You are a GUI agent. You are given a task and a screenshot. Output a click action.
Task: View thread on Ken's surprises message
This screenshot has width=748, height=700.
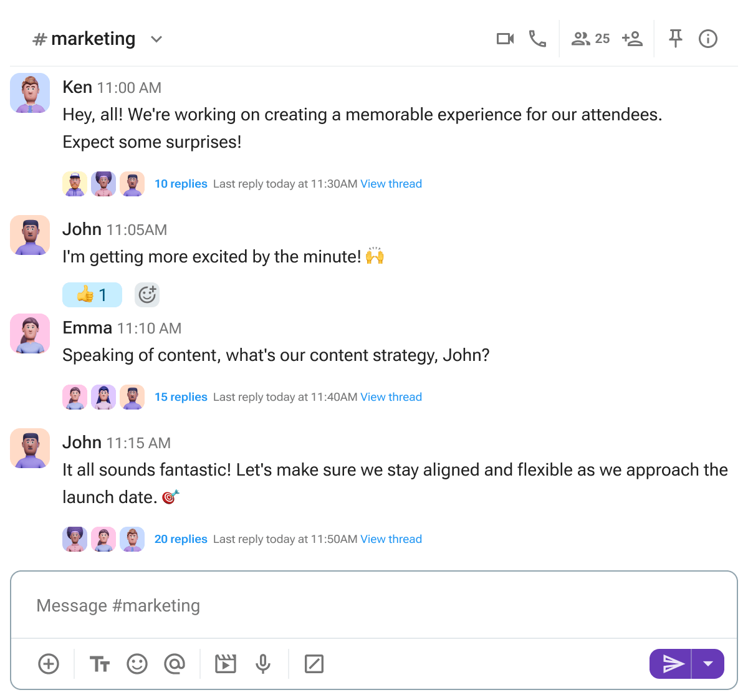tap(391, 183)
